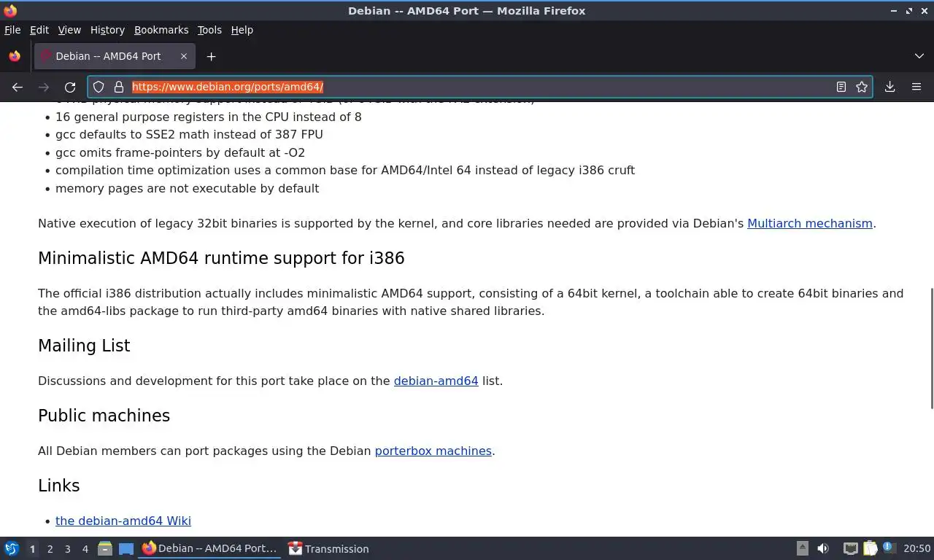
Task: Open Firefox View pinned icon in tab bar
Action: pos(15,56)
